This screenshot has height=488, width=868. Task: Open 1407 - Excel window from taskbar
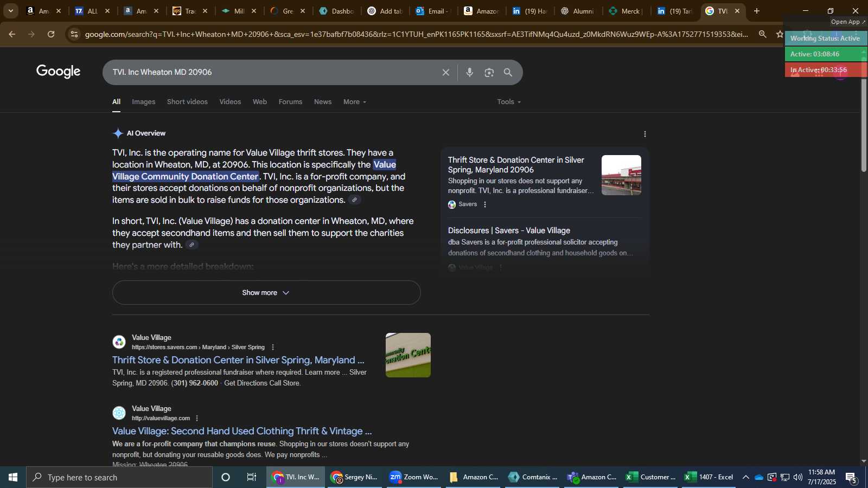(709, 477)
